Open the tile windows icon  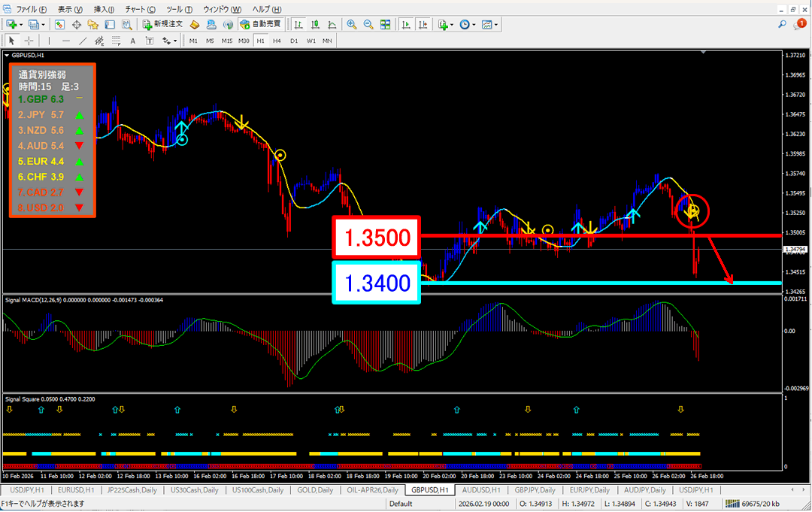(386, 24)
